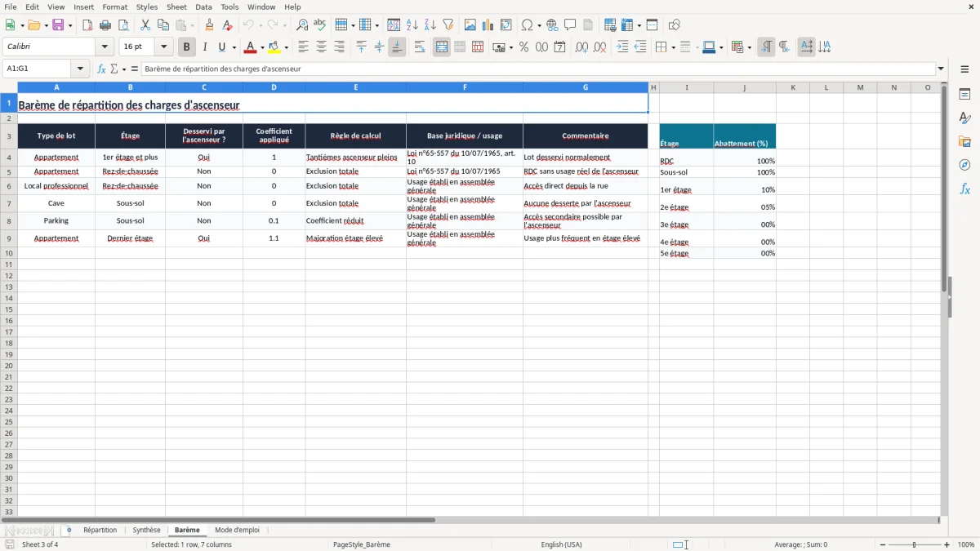Open the Font Name dropdown
Screen dimensions: 980x551
(x=104, y=47)
